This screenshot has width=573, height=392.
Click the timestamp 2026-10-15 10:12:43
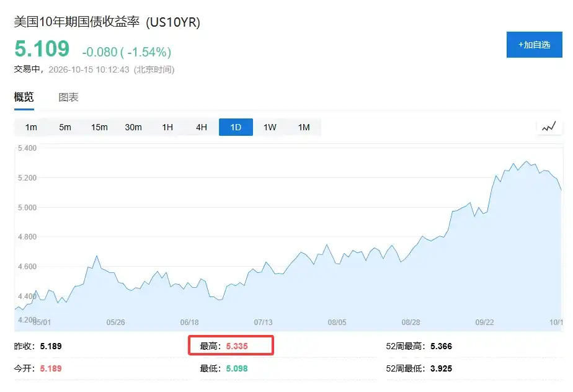[x=89, y=69]
